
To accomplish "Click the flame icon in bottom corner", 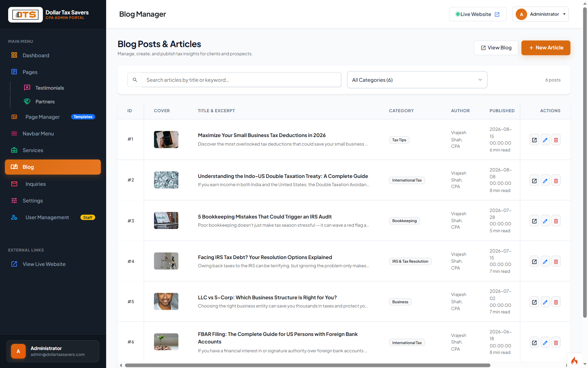I will pos(574,361).
